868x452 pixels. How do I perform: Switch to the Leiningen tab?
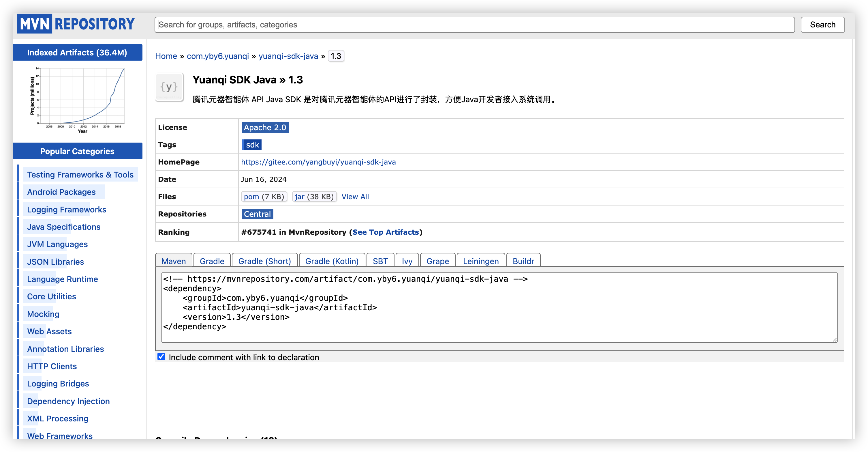480,261
